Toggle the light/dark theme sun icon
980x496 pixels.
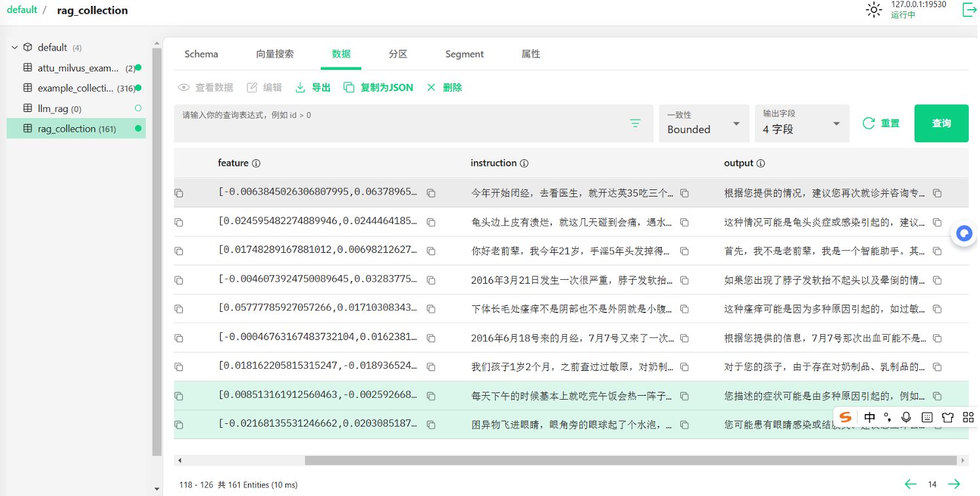coord(873,10)
